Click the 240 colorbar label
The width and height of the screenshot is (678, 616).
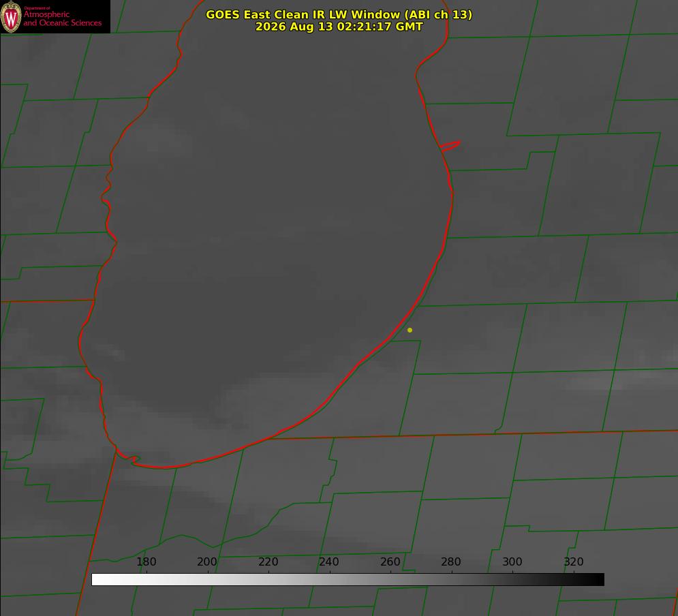tap(329, 562)
